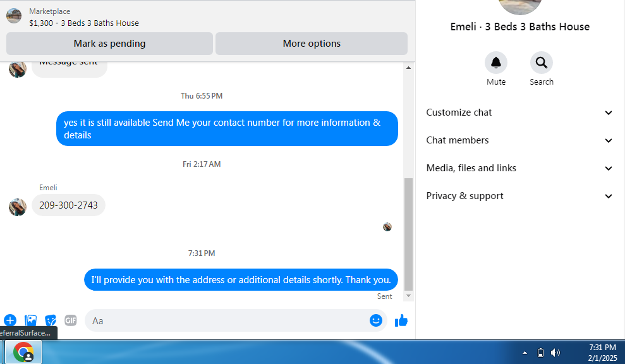625x364 pixels.
Task: Expand the Chat members section
Action: point(519,140)
